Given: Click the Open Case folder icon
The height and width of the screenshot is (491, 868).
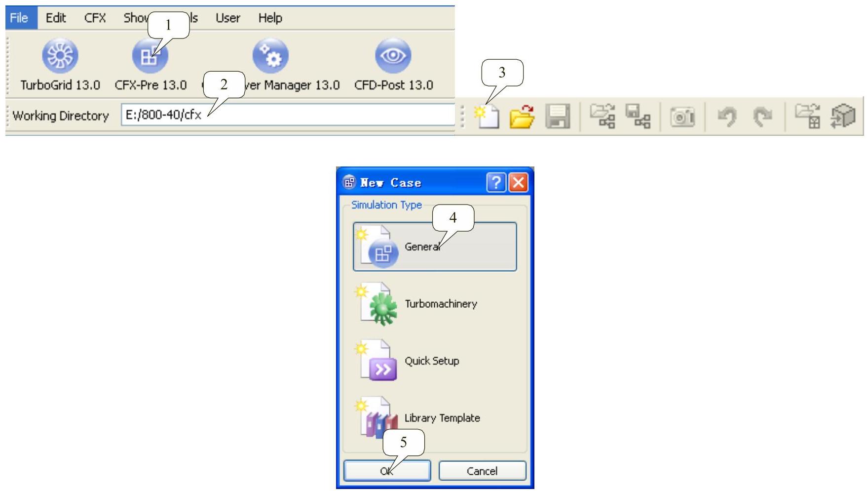Looking at the screenshot, I should (522, 117).
